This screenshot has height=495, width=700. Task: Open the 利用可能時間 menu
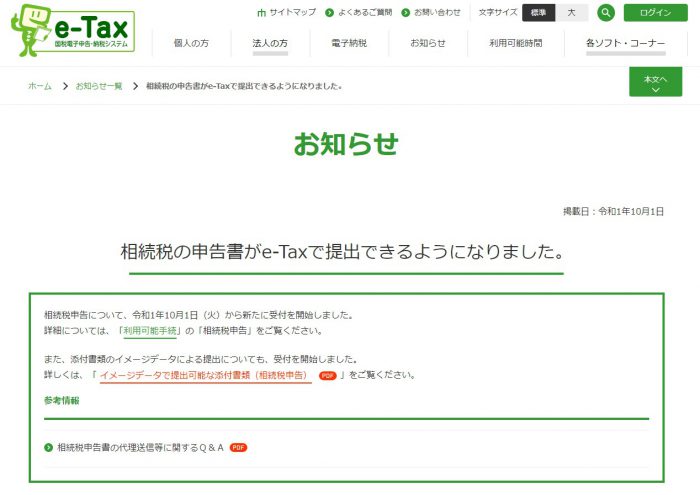(x=516, y=43)
